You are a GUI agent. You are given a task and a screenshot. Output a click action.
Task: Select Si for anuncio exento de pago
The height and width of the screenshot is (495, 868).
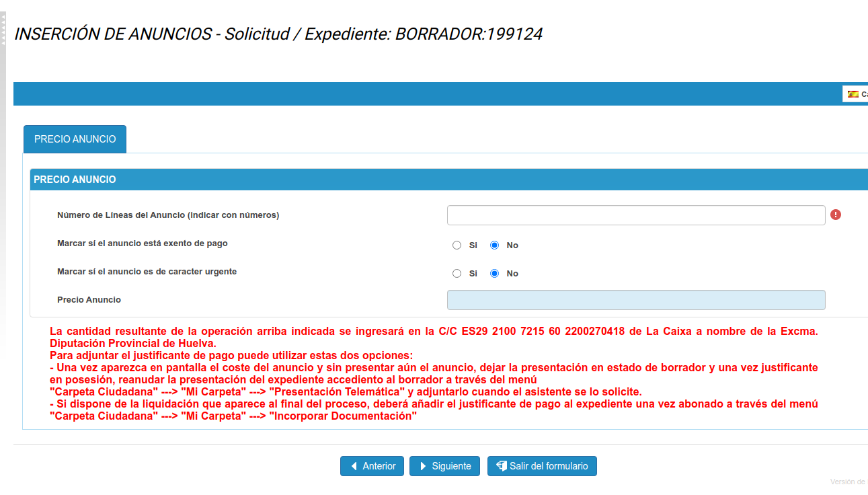[457, 245]
